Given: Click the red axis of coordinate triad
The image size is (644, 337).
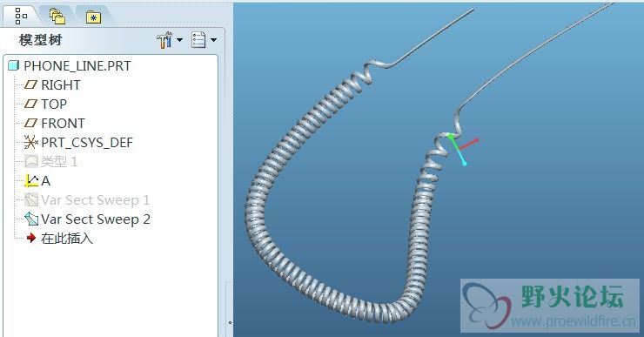Looking at the screenshot, I should [469, 145].
